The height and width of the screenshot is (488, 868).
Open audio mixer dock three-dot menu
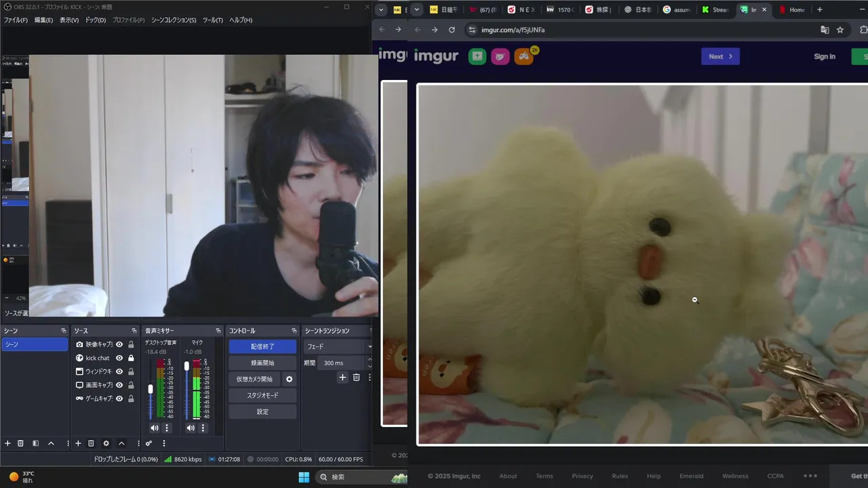point(163,443)
